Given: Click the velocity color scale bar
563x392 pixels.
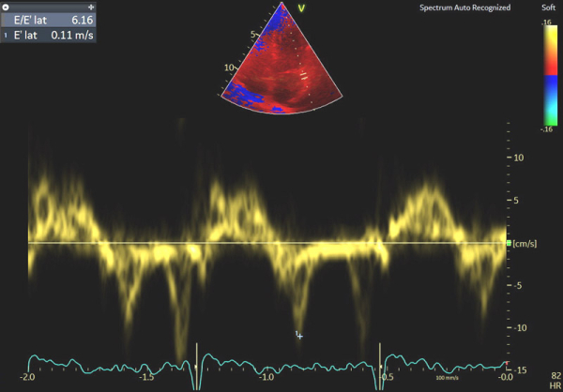Looking at the screenshot, I should [548, 74].
